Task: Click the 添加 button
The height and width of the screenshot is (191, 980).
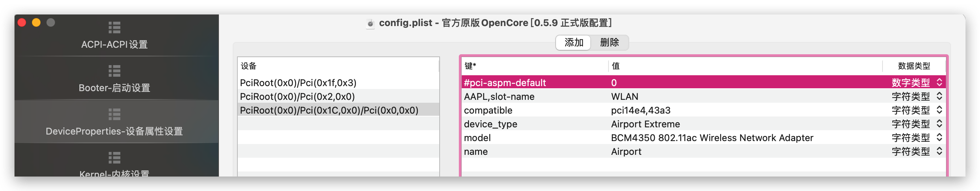Action: tap(573, 43)
